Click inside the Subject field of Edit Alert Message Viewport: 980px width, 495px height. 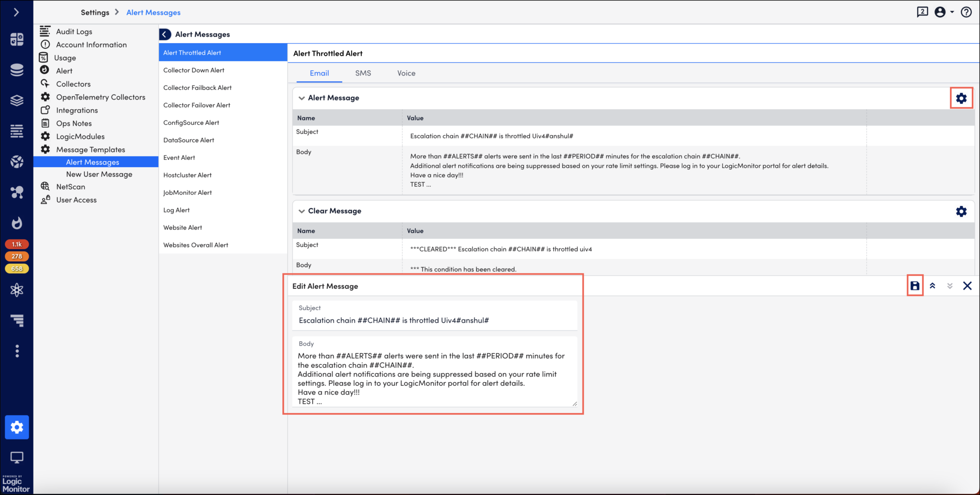click(431, 320)
